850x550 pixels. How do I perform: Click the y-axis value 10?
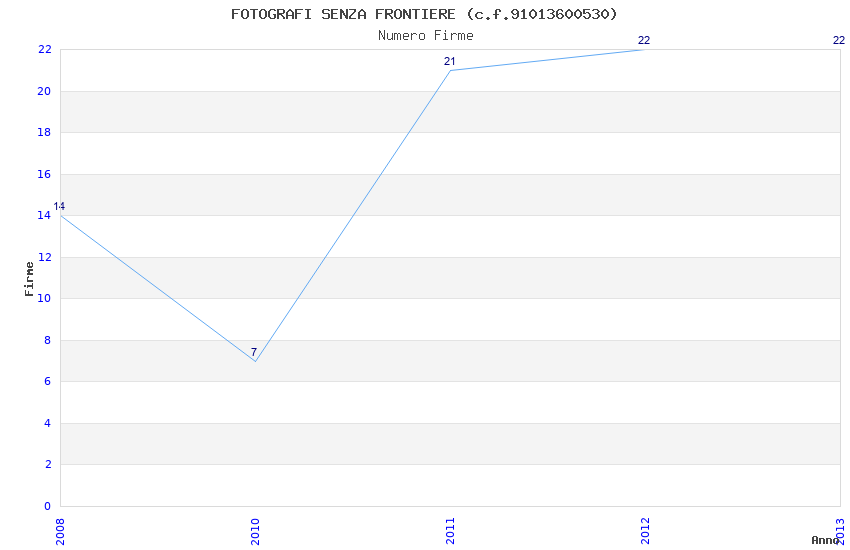(44, 299)
